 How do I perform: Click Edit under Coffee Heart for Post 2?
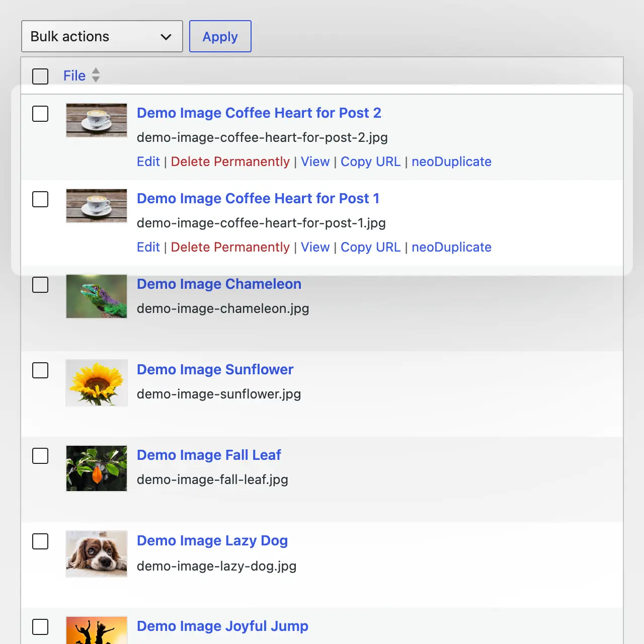148,162
